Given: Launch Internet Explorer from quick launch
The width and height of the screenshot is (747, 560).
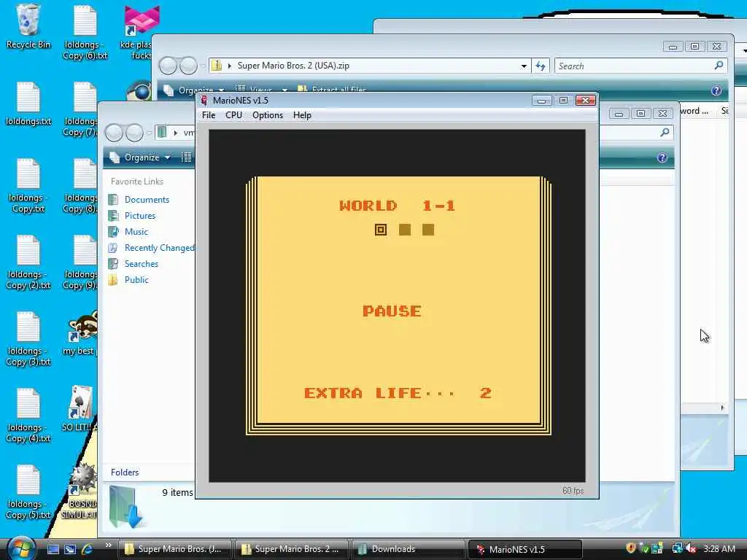Looking at the screenshot, I should click(88, 549).
